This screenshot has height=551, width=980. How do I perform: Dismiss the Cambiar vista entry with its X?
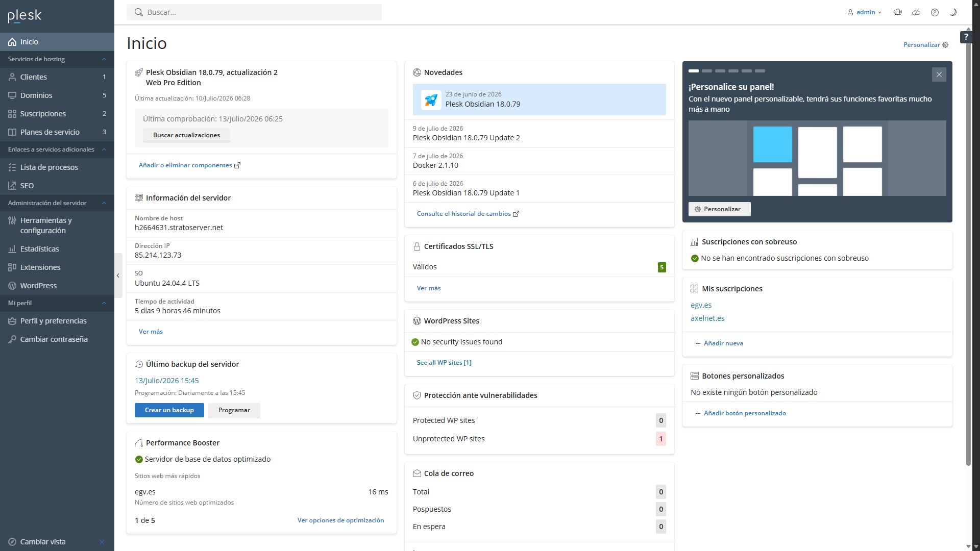click(x=102, y=542)
